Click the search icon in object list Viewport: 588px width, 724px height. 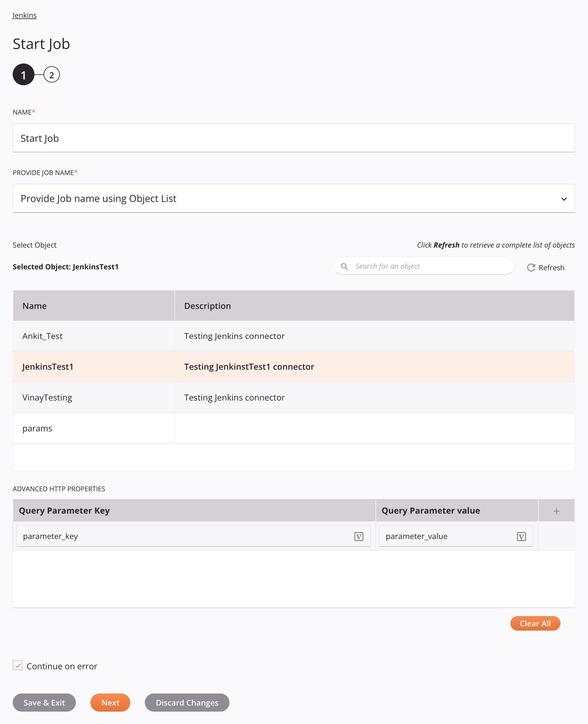coord(345,266)
